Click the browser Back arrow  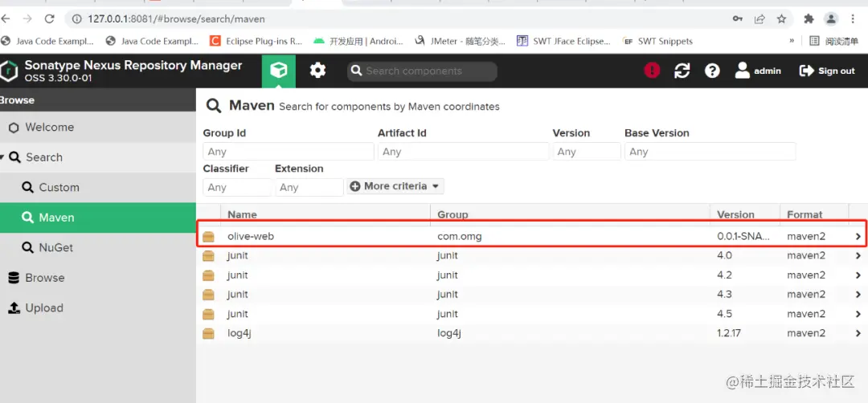point(6,18)
